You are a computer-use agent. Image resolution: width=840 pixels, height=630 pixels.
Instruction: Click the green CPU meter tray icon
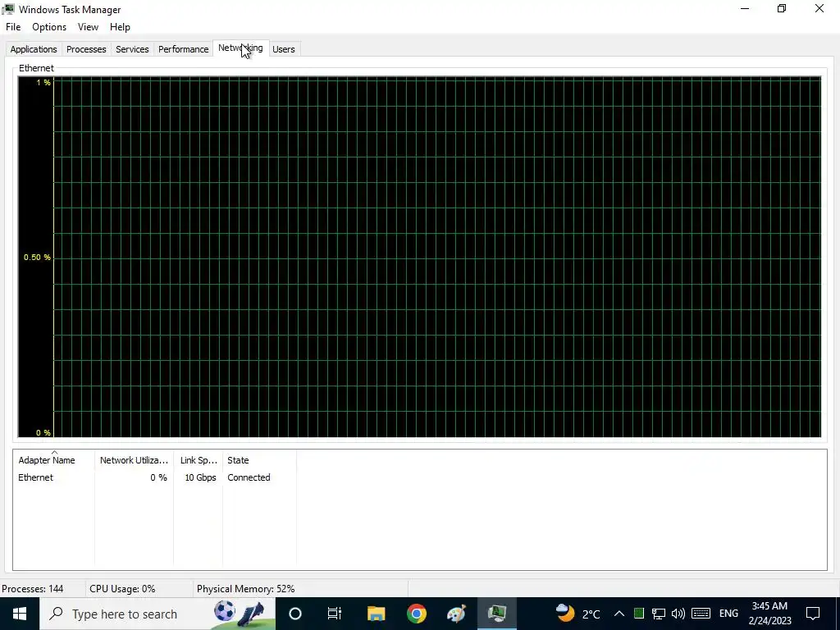[x=638, y=614]
